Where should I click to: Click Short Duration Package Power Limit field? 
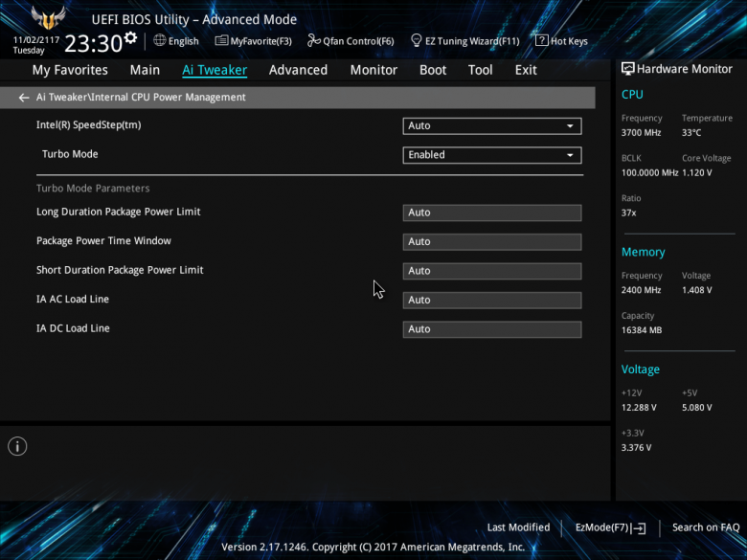(492, 271)
